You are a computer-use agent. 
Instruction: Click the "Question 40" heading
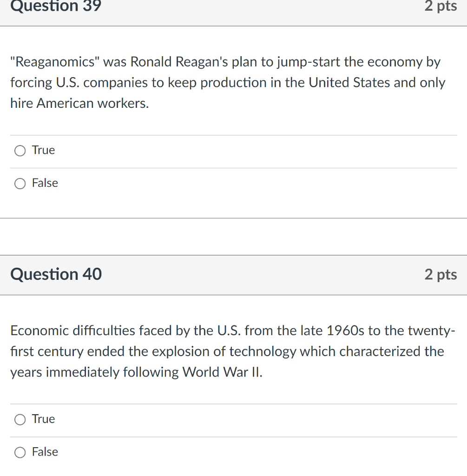[x=56, y=274]
